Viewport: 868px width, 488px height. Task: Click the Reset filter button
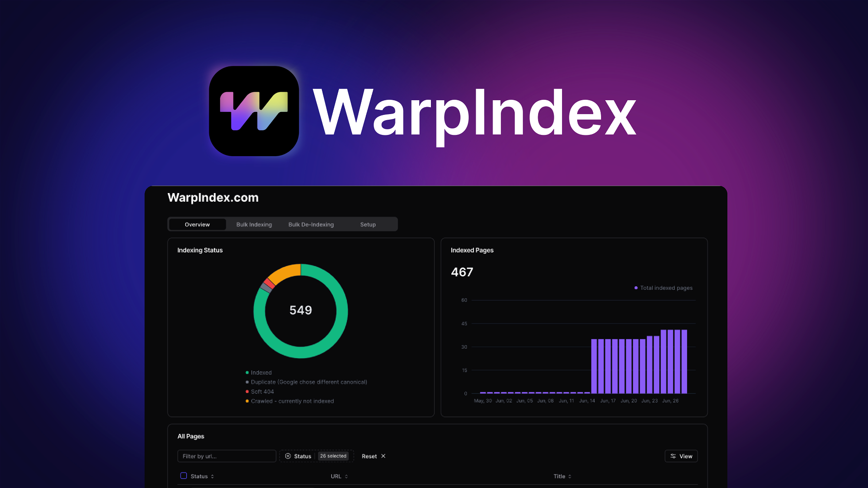tap(373, 456)
